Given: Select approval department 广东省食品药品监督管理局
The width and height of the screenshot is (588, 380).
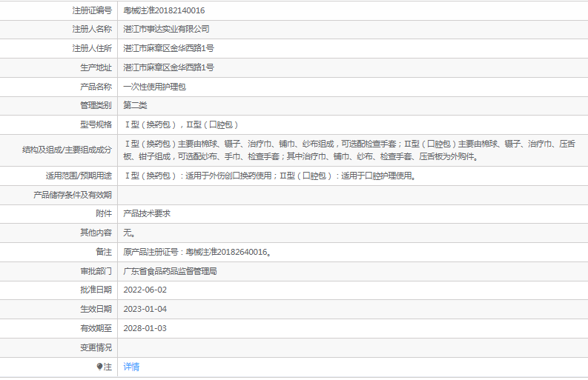Looking at the screenshot, I should click(x=171, y=272).
